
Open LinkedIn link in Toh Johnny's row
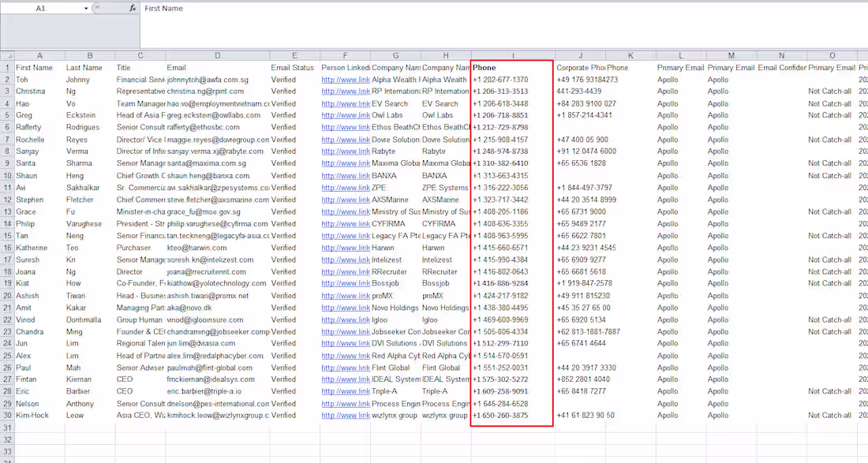click(x=346, y=80)
